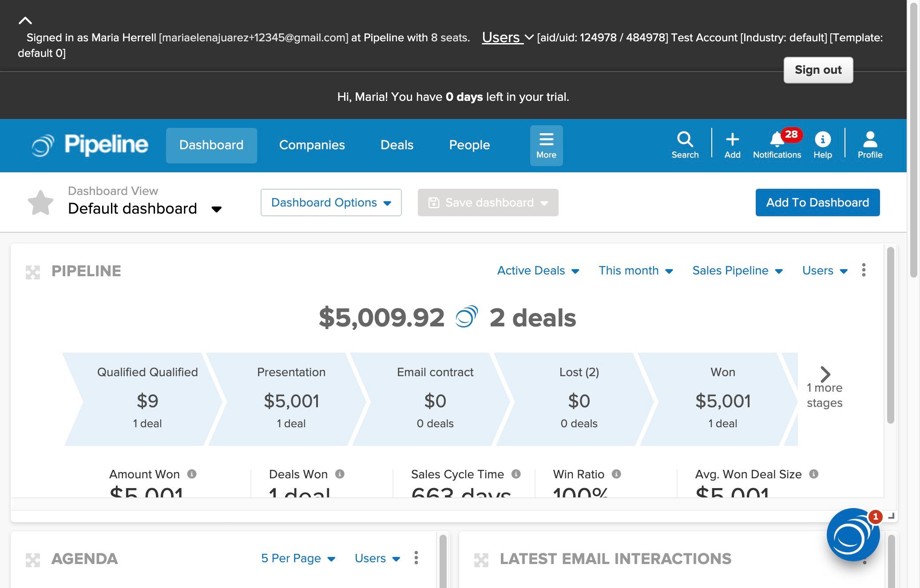Click the Add plus icon
This screenshot has width=920, height=588.
coord(732,139)
